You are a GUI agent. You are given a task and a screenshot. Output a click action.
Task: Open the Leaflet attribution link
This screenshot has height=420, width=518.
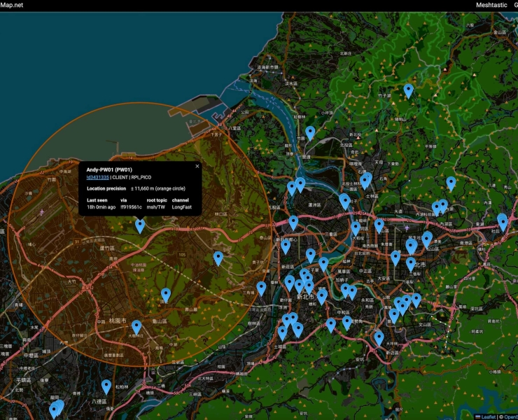488,416
